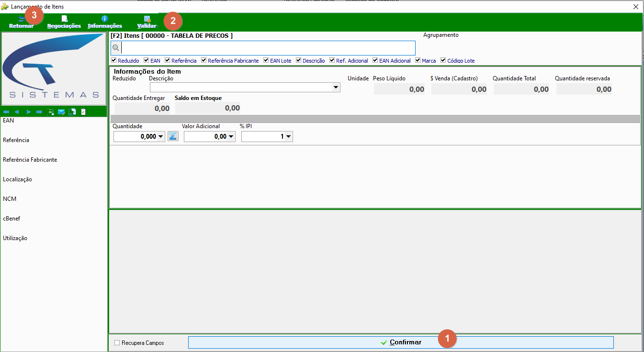The image size is (644, 352).
Task: Toggle the Código Lote checkbox
Action: [443, 61]
